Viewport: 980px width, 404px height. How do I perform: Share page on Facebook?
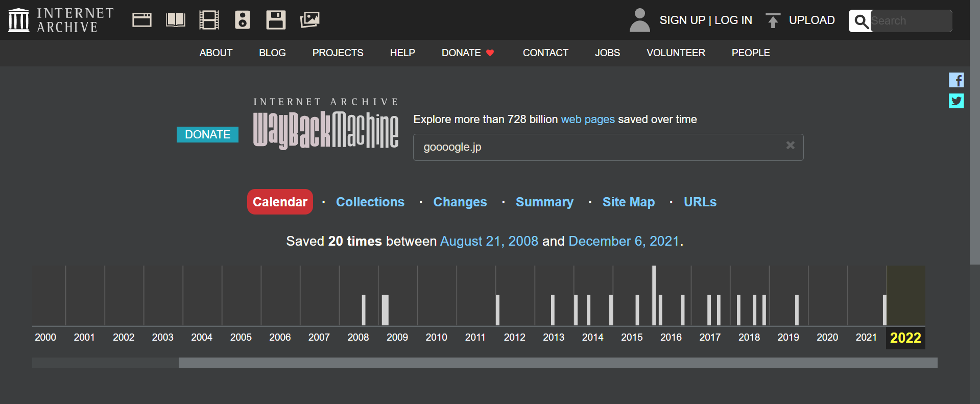click(x=956, y=80)
